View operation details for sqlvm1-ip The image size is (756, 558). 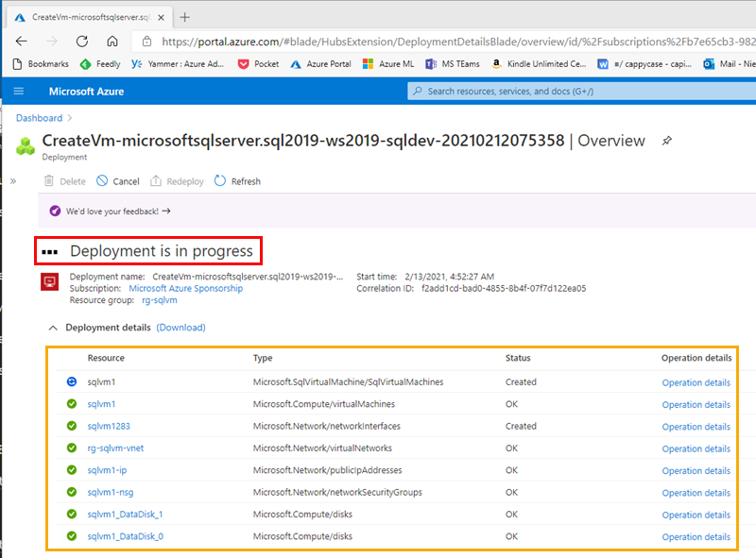click(x=696, y=471)
